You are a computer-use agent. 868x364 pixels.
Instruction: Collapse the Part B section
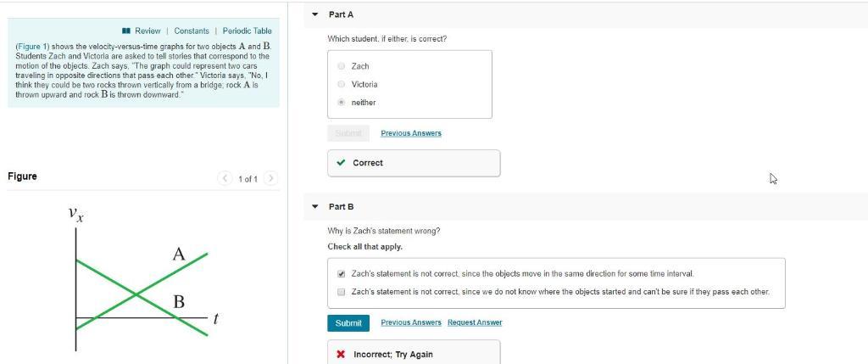click(x=315, y=206)
